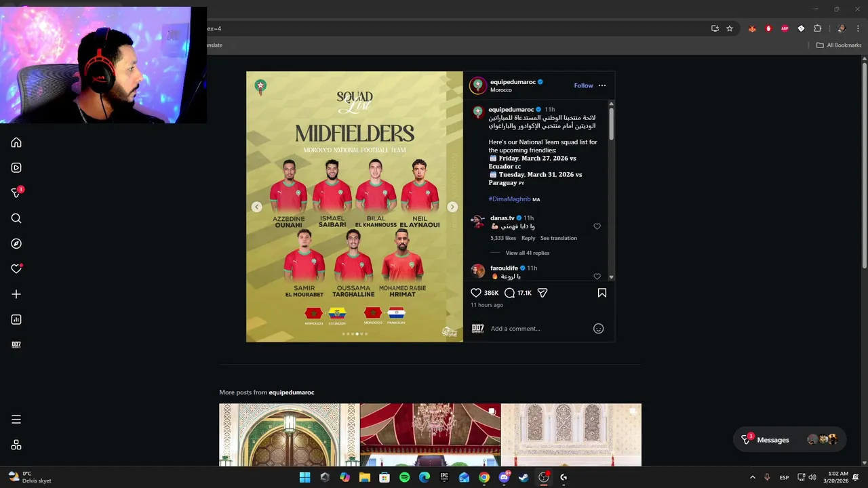Open Discord from the taskbar

504,477
